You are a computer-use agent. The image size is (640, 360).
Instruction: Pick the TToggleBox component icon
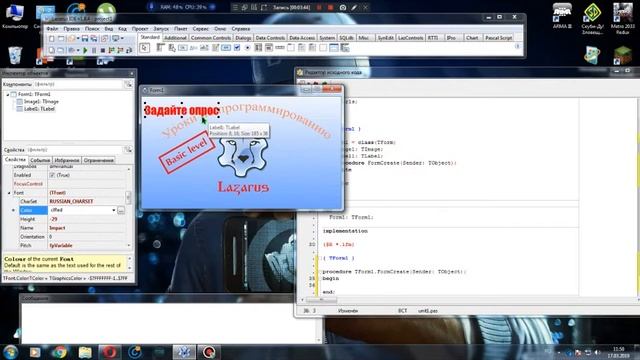point(226,48)
